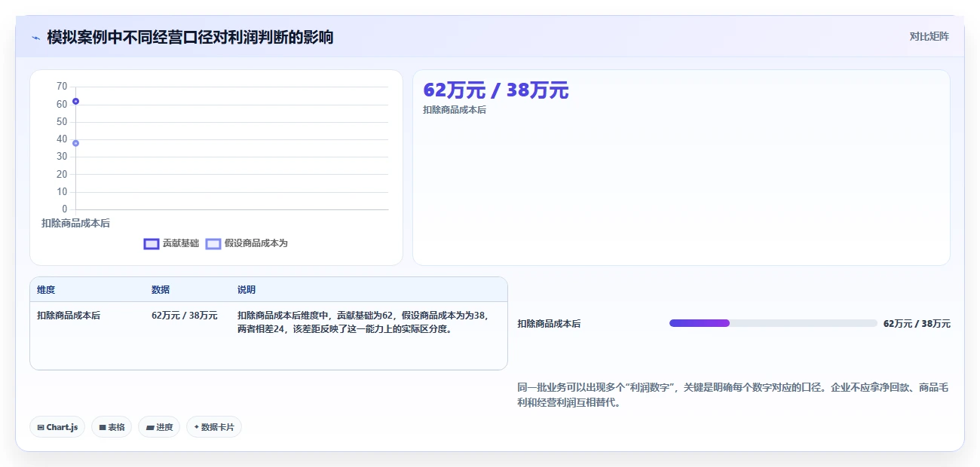This screenshot has width=980, height=467.
Task: Click the 扣除商品成本后 table row cell
Action: (x=69, y=316)
